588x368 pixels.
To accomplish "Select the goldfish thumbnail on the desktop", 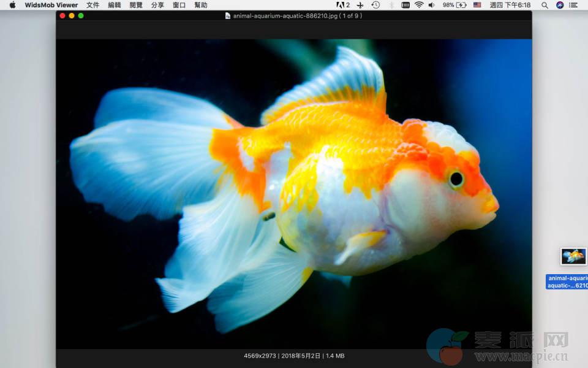I will click(573, 256).
